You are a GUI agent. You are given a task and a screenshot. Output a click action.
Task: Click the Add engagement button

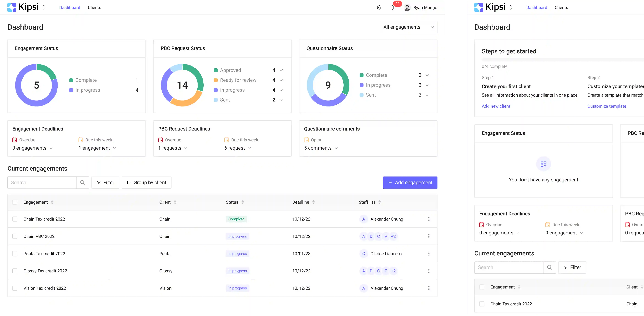(410, 182)
